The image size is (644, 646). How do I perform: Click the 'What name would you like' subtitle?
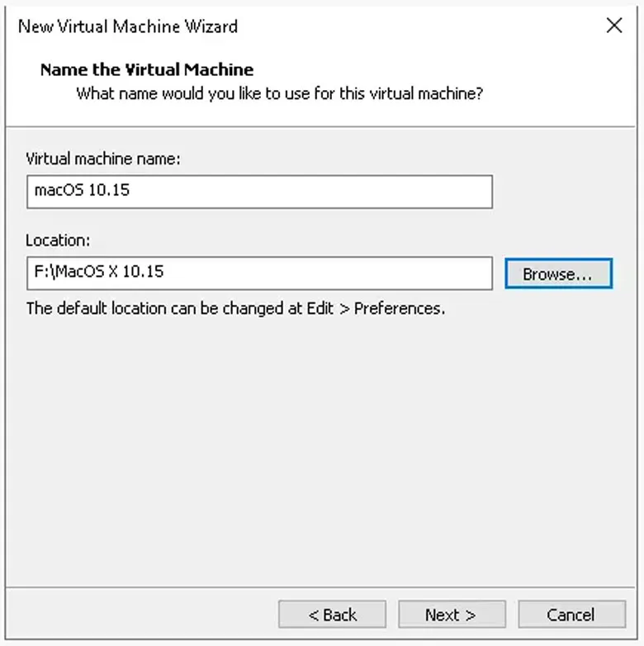tap(279, 93)
